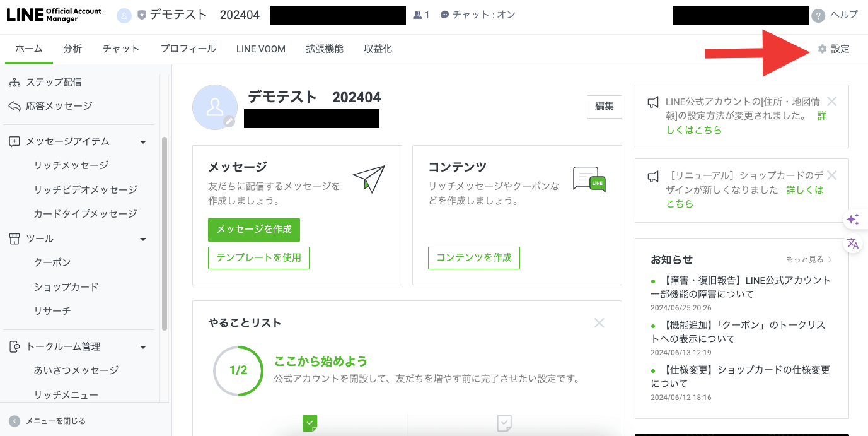Open the 1/2 progress ring

click(238, 371)
